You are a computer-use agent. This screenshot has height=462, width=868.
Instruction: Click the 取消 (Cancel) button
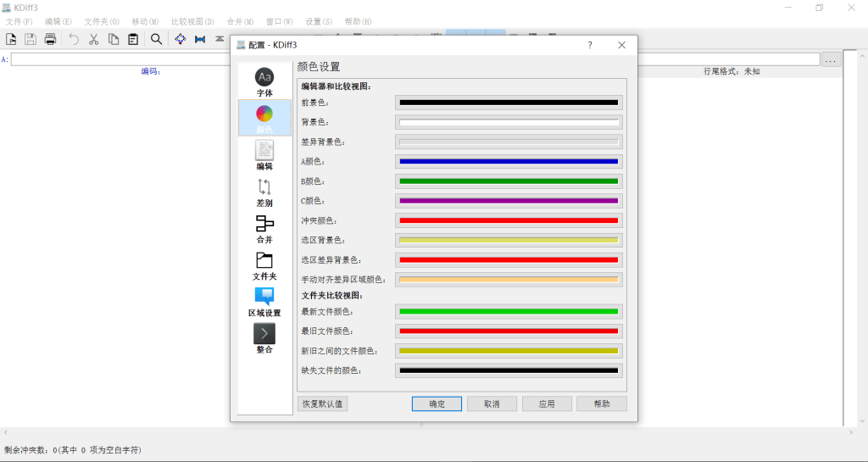pos(492,404)
